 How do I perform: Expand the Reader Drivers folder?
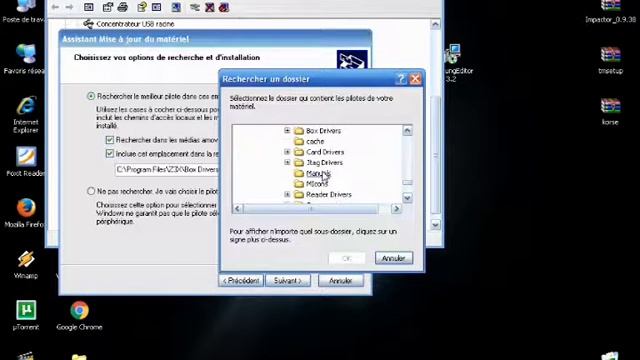click(x=287, y=194)
